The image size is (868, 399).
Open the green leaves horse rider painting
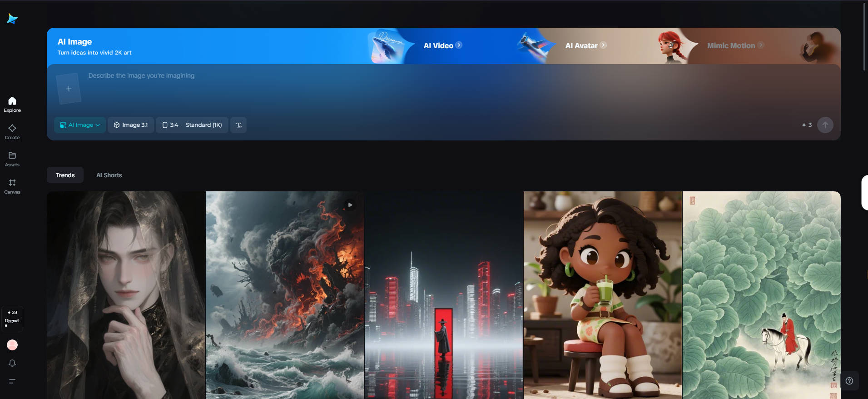click(x=762, y=295)
